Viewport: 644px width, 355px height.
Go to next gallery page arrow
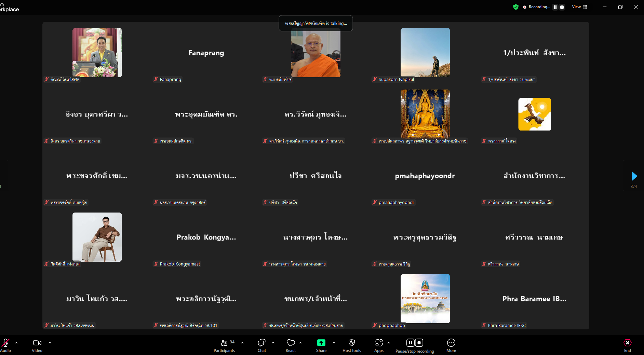634,176
